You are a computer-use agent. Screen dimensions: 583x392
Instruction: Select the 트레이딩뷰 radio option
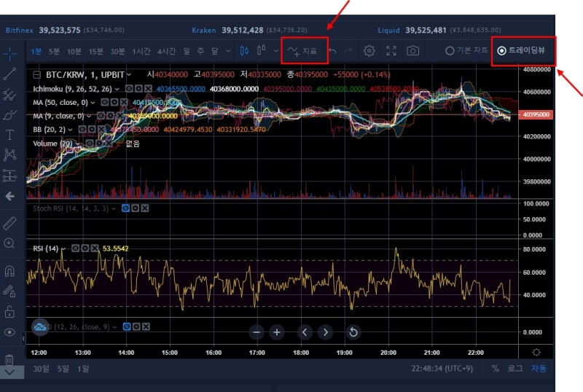pyautogui.click(x=521, y=50)
